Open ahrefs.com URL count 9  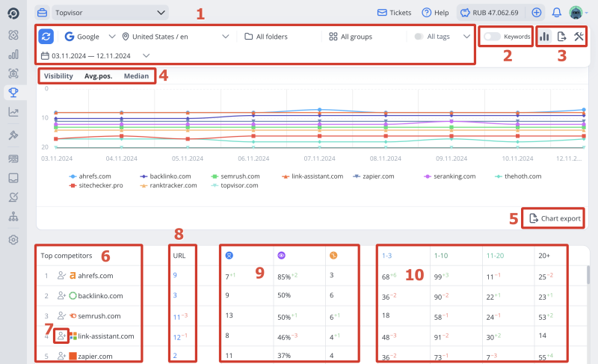click(x=175, y=275)
